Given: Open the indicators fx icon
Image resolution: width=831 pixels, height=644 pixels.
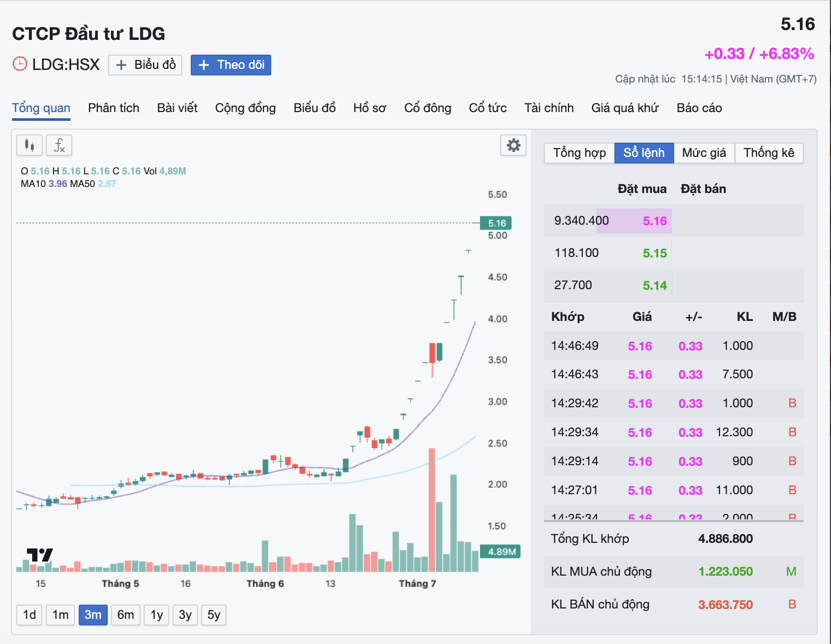Looking at the screenshot, I should (59, 145).
